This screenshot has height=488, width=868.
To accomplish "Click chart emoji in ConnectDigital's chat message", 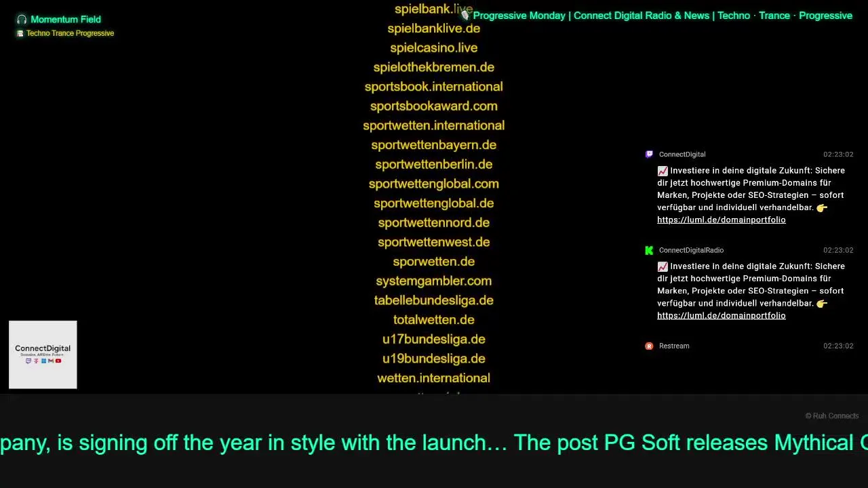I will click(663, 171).
